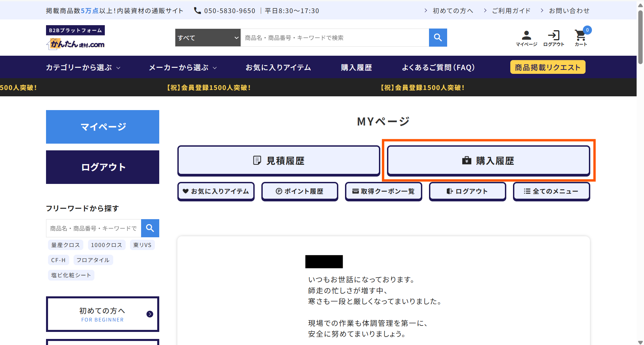
Task: Click the 商品掲載リクエスト yellow button
Action: 548,67
